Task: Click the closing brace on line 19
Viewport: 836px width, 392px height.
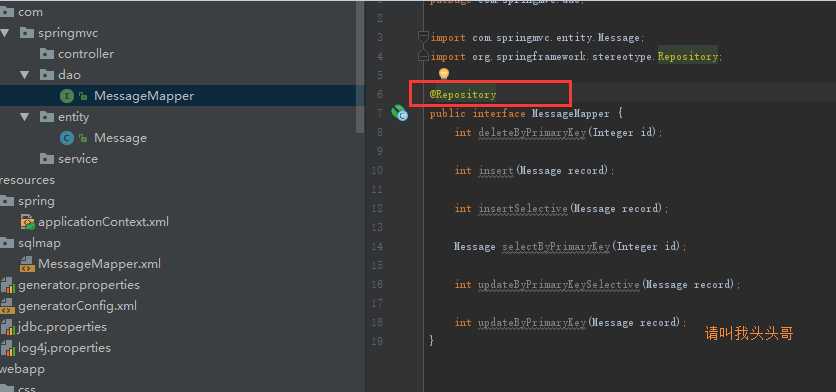Action: [x=431, y=341]
